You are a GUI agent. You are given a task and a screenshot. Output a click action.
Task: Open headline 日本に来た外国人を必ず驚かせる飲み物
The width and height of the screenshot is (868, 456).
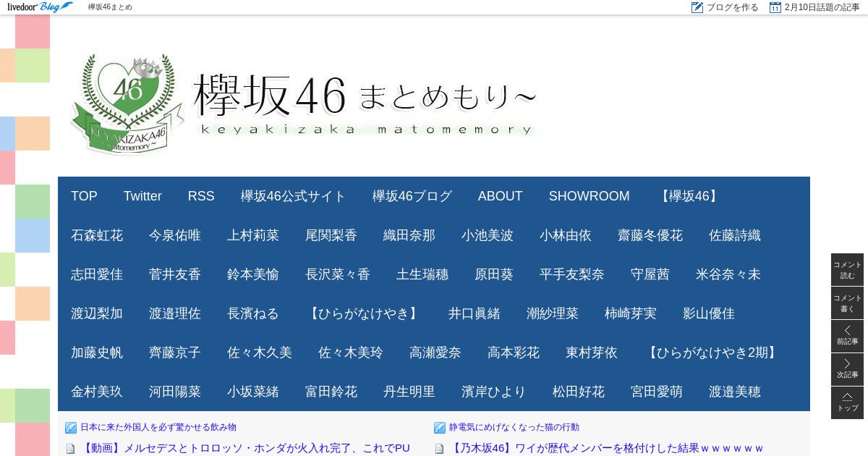158,428
